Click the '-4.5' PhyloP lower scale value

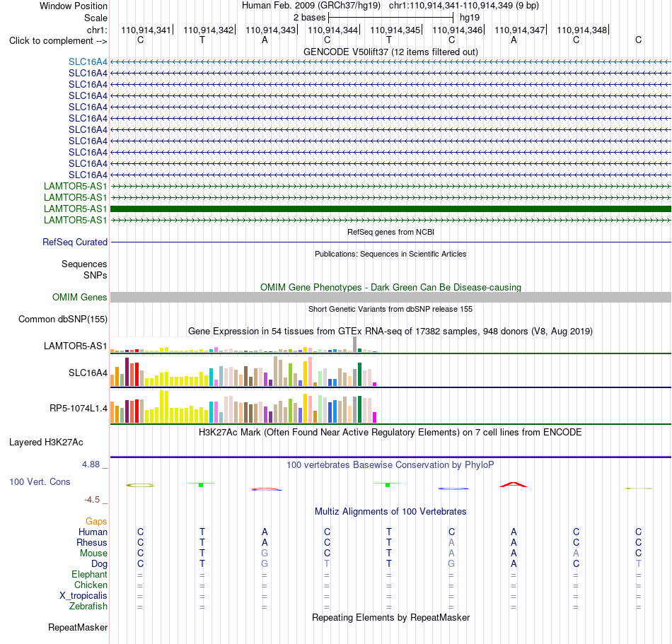[x=92, y=500]
